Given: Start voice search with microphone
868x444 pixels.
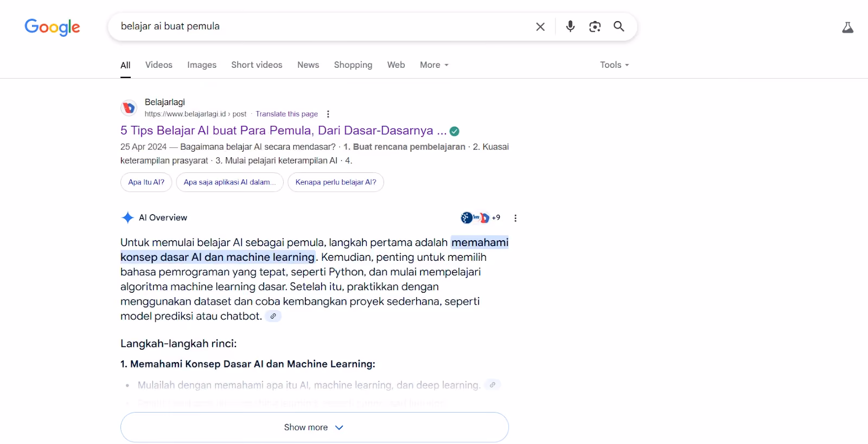Looking at the screenshot, I should [x=570, y=27].
